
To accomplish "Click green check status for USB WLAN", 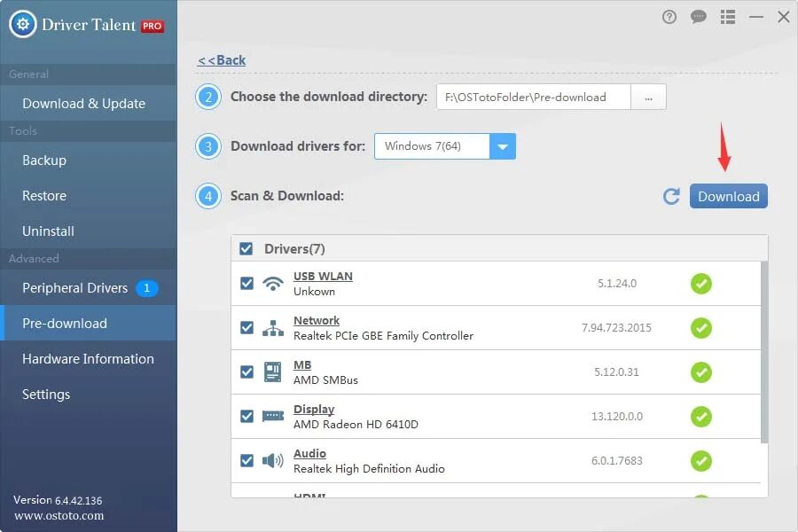I will point(700,284).
